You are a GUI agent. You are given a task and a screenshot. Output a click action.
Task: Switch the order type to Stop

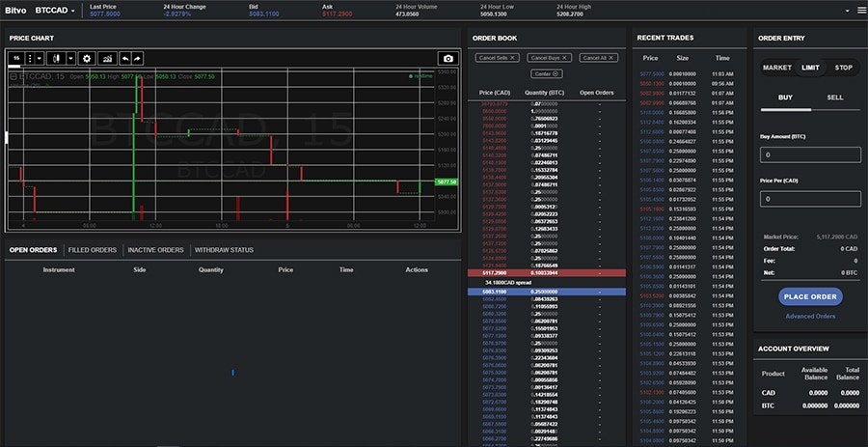click(x=843, y=68)
